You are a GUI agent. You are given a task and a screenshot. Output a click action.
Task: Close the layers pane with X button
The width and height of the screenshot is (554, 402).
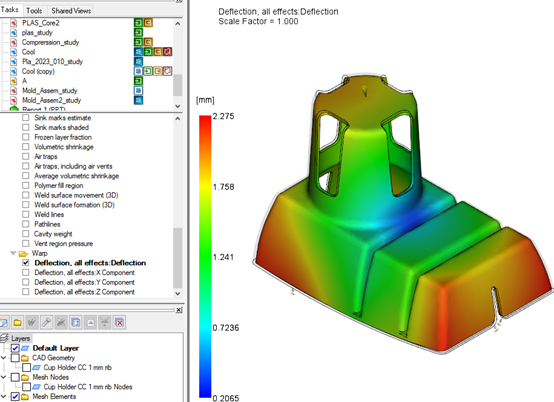[x=179, y=310]
